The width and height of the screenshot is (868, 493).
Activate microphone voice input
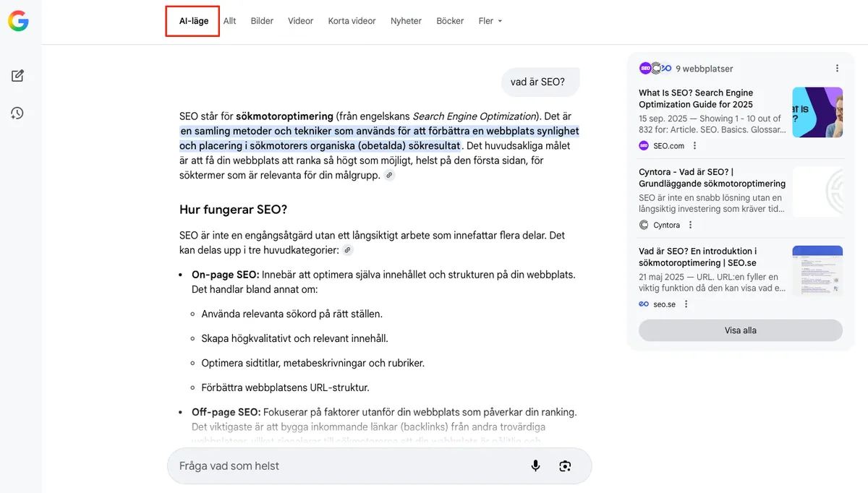(x=535, y=466)
